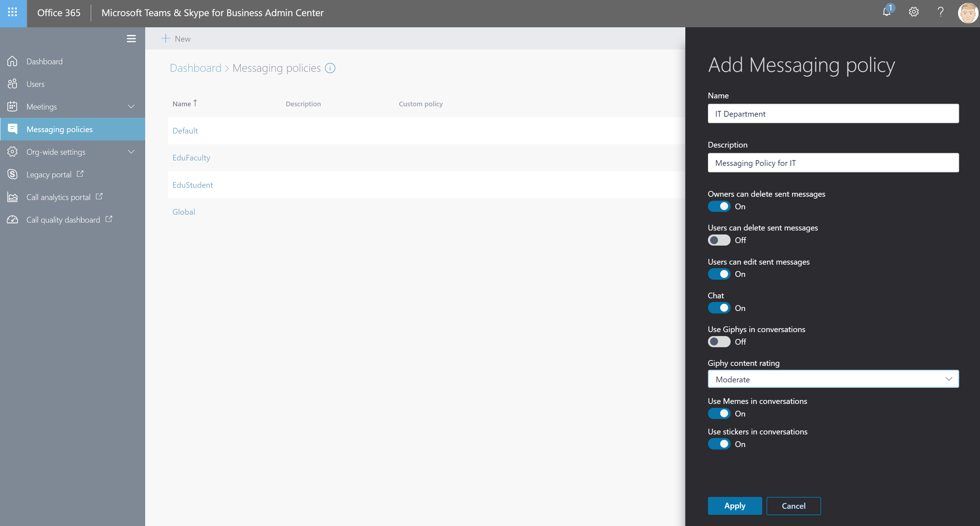Click external link icon beside Call quality dashboard
Viewport: 980px width, 526px height.
[109, 219]
